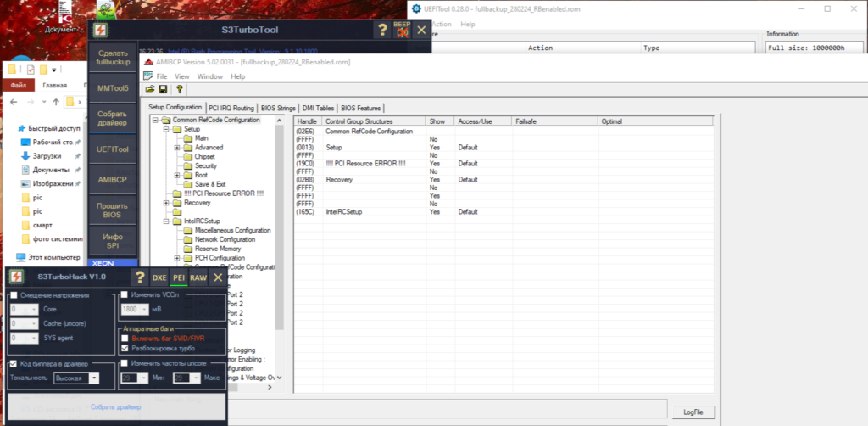
Task: Switch to BIOS Features tab
Action: click(x=360, y=108)
